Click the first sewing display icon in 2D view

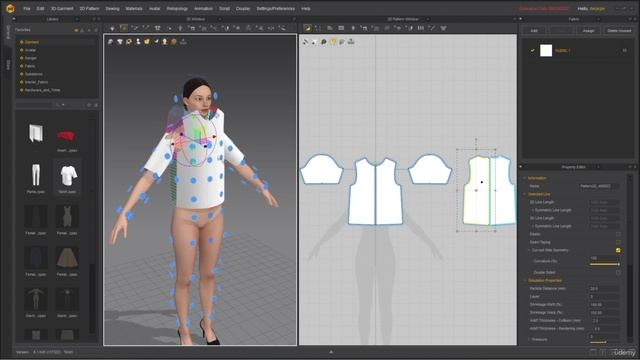click(305, 42)
